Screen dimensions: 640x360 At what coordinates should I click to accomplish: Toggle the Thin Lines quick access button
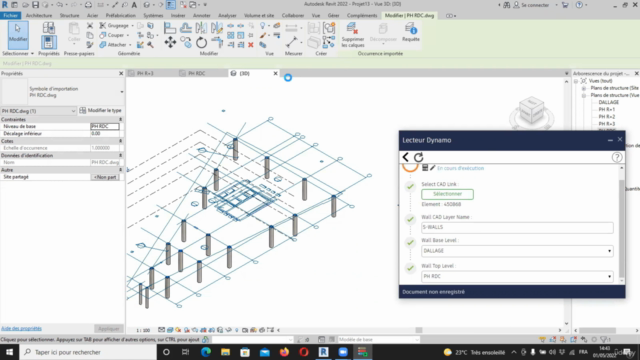(171, 5)
